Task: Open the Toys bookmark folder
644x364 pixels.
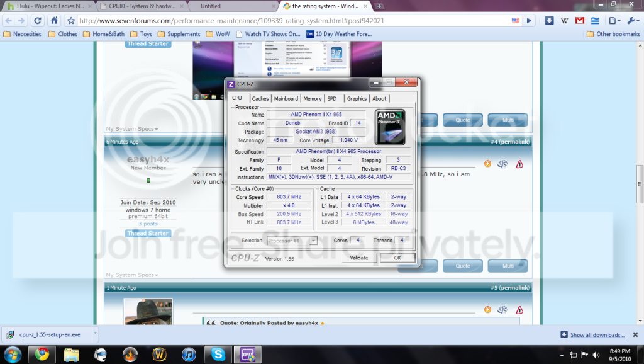Action: [142, 34]
